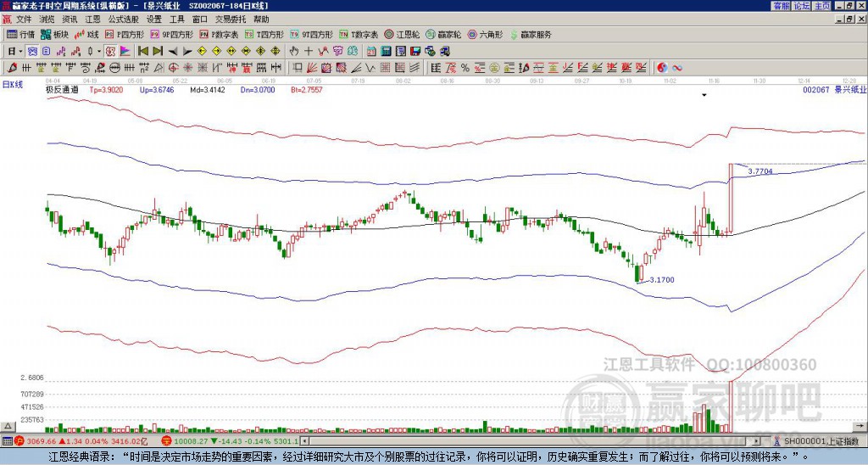Open the 文件 menu
Viewport: 868px width, 465px height.
click(x=23, y=20)
